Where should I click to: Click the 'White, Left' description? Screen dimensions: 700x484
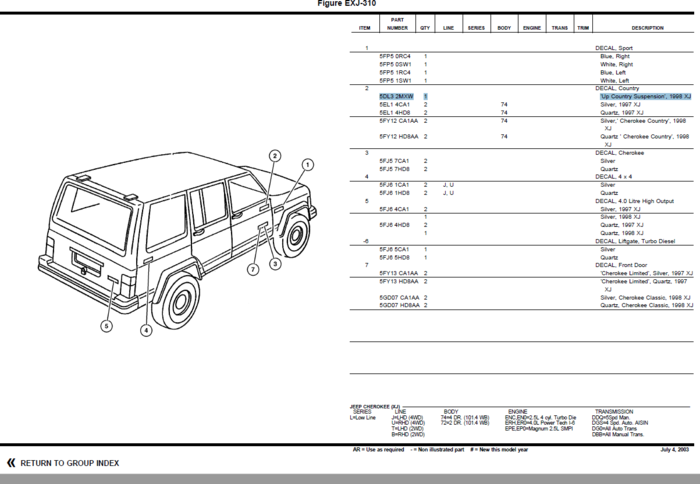(614, 80)
